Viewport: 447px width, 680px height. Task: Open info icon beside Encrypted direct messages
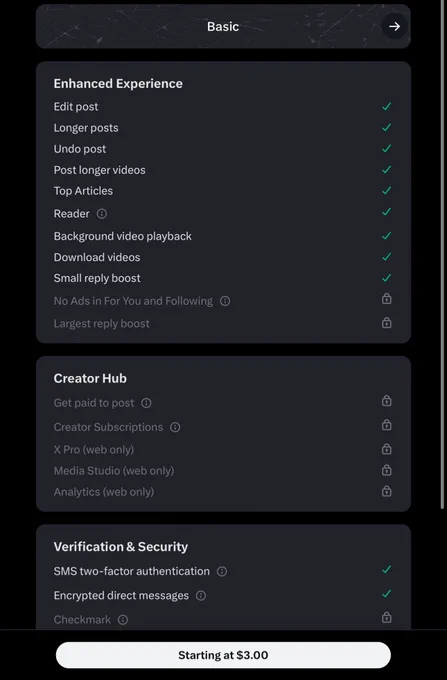pyautogui.click(x=201, y=595)
